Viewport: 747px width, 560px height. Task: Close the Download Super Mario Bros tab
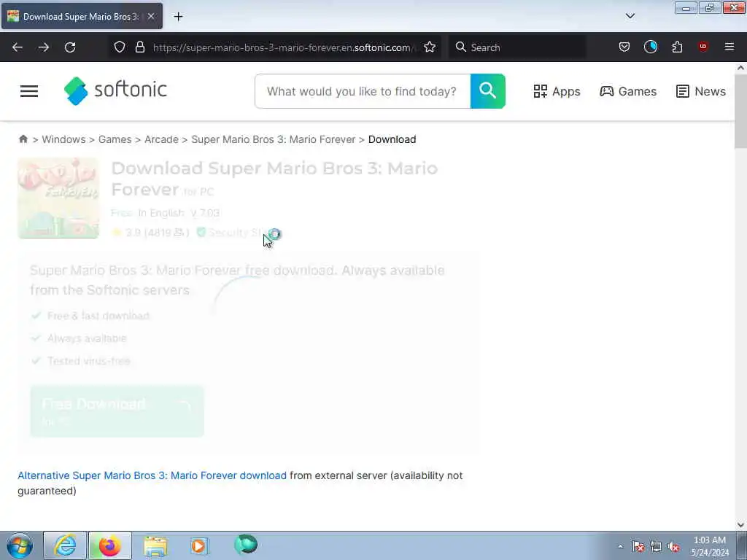pyautogui.click(x=151, y=16)
